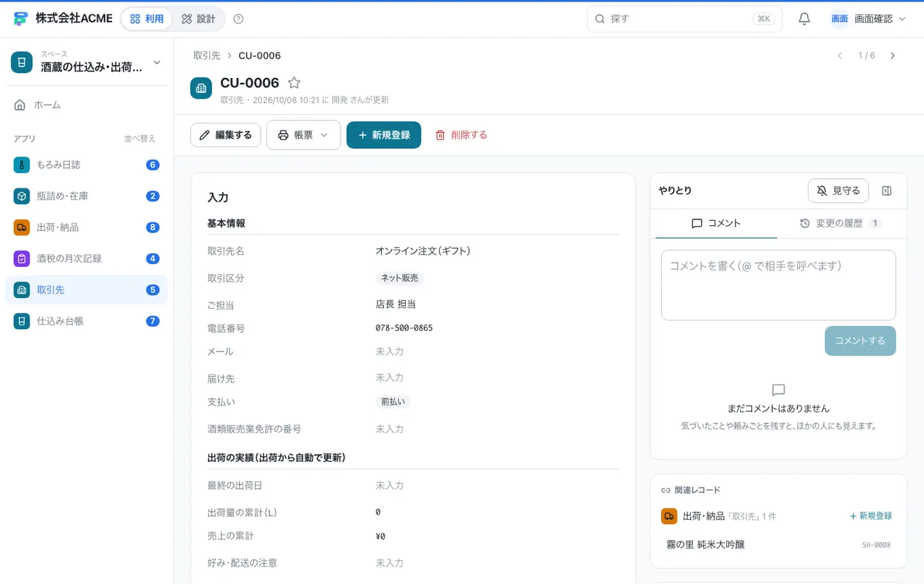Image resolution: width=924 pixels, height=584 pixels.
Task: Click the もろみ日誌 app icon
Action: [22, 165]
